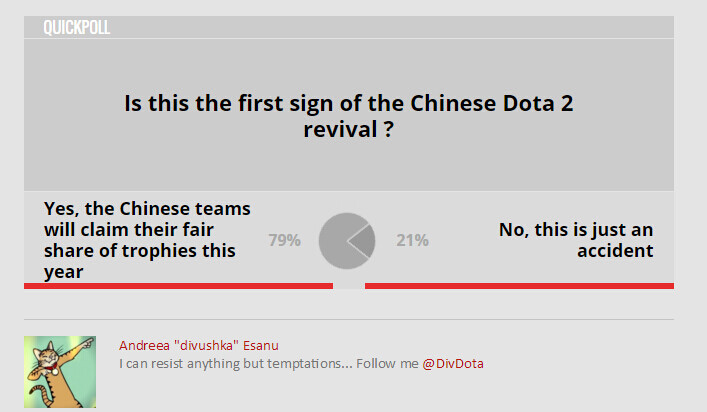Vote Yes, Chinese teams will claim trophies
707x412 pixels.
click(x=147, y=240)
